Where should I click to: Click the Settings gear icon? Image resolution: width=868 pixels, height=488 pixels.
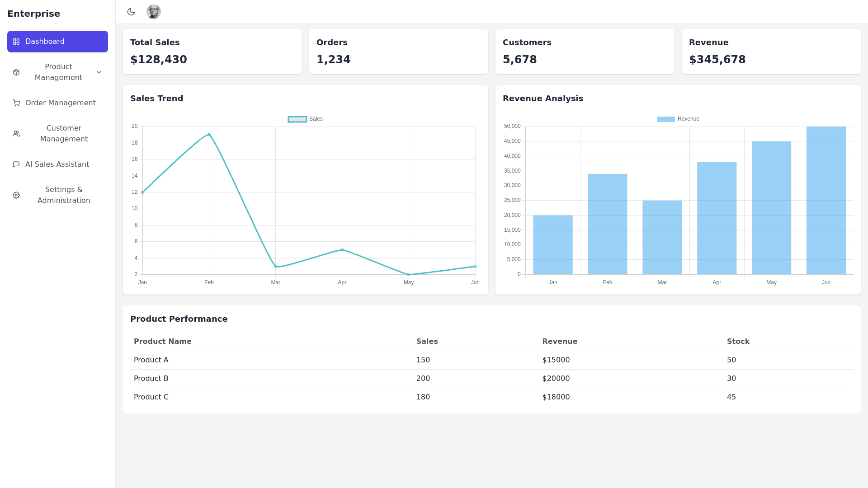(16, 195)
